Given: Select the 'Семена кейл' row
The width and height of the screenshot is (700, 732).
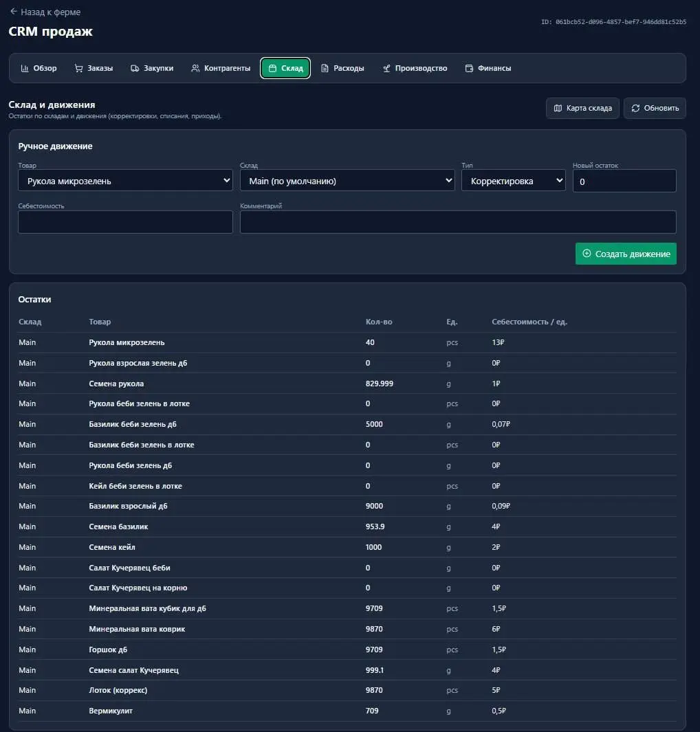Looking at the screenshot, I should coord(347,546).
